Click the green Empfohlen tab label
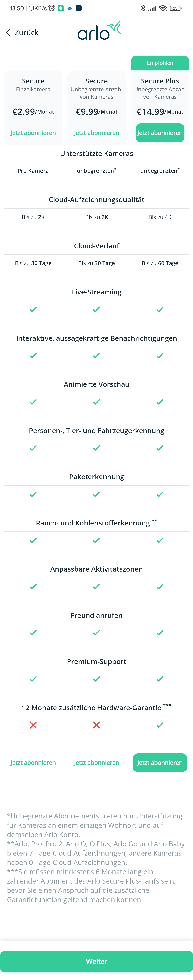193x980 pixels. pos(160,63)
